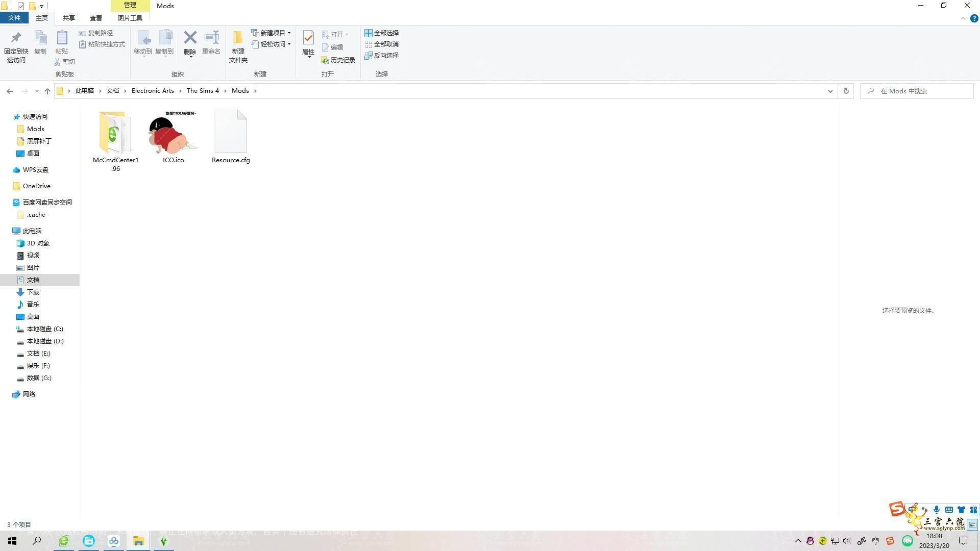This screenshot has width=980, height=551.
Task: Refresh the current folder view
Action: tap(846, 91)
